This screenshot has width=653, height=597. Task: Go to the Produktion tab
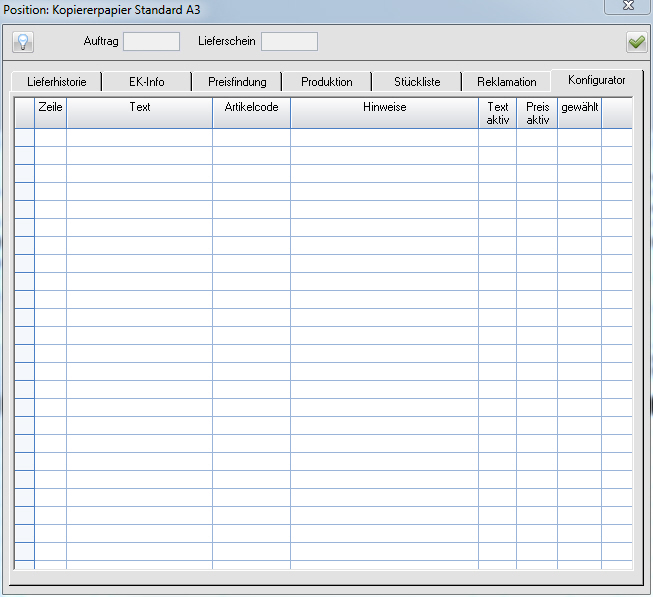click(327, 82)
